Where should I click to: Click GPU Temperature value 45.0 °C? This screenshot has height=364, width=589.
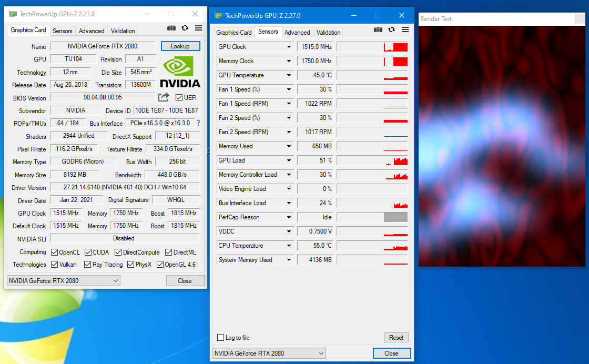coord(315,75)
